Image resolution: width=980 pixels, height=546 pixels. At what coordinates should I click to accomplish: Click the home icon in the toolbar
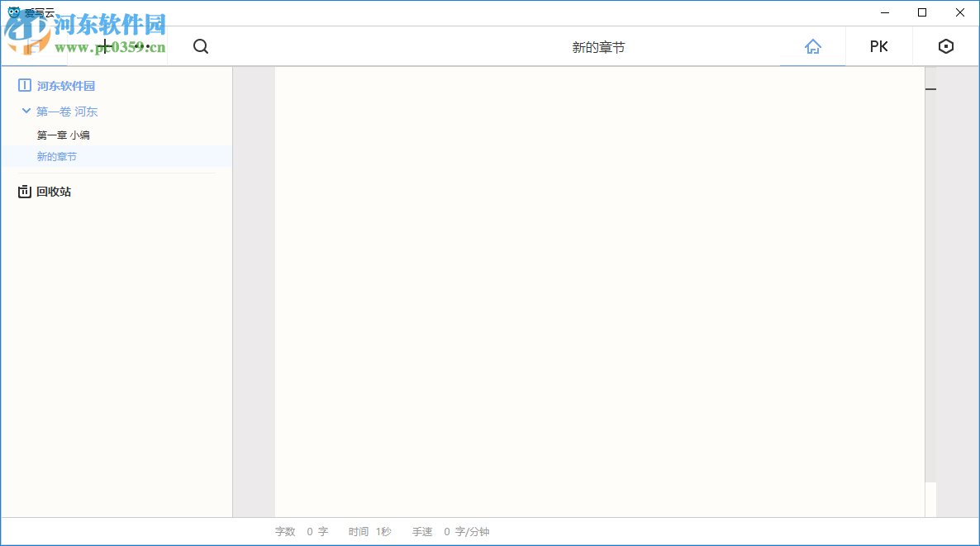(x=813, y=46)
